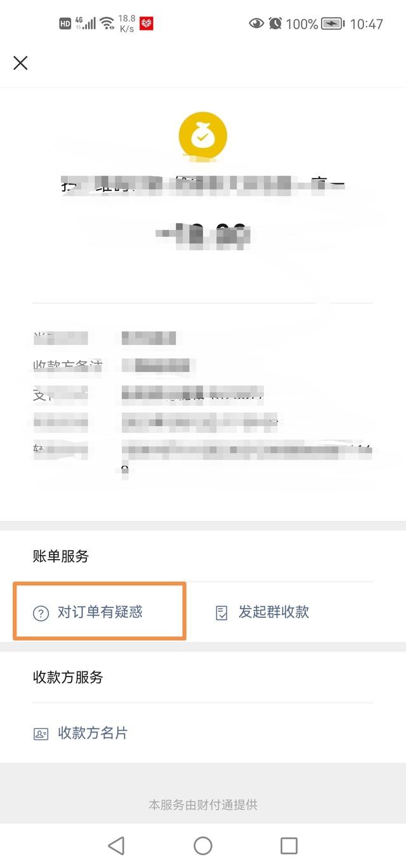
Task: Tap the red app notification icon
Action: [147, 23]
